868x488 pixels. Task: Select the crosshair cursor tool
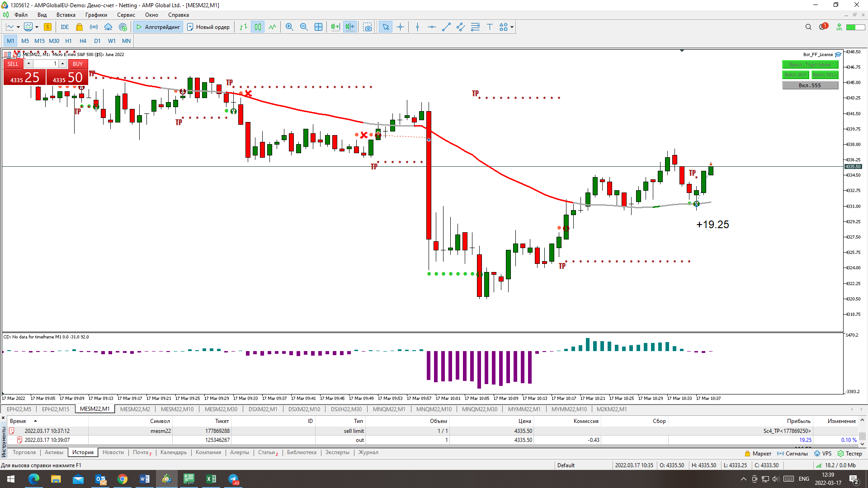click(400, 27)
